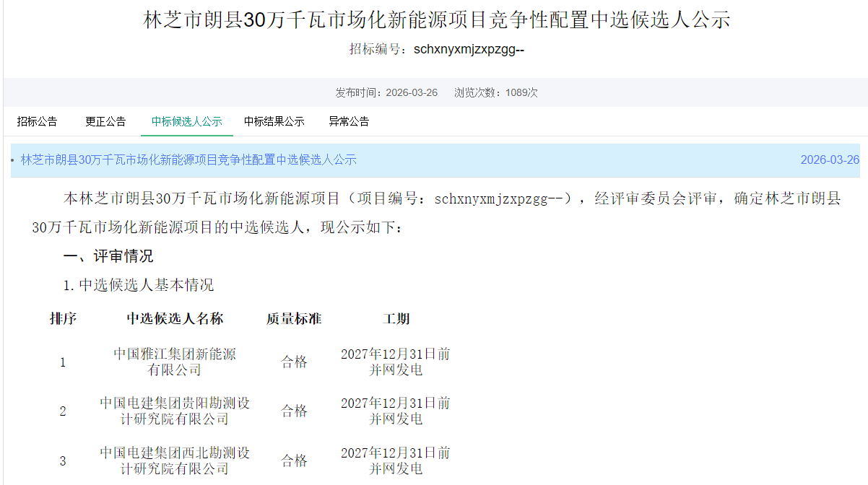Select candidate 中国雅江集团新能源有限公司
The height and width of the screenshot is (485, 868).
point(175,362)
